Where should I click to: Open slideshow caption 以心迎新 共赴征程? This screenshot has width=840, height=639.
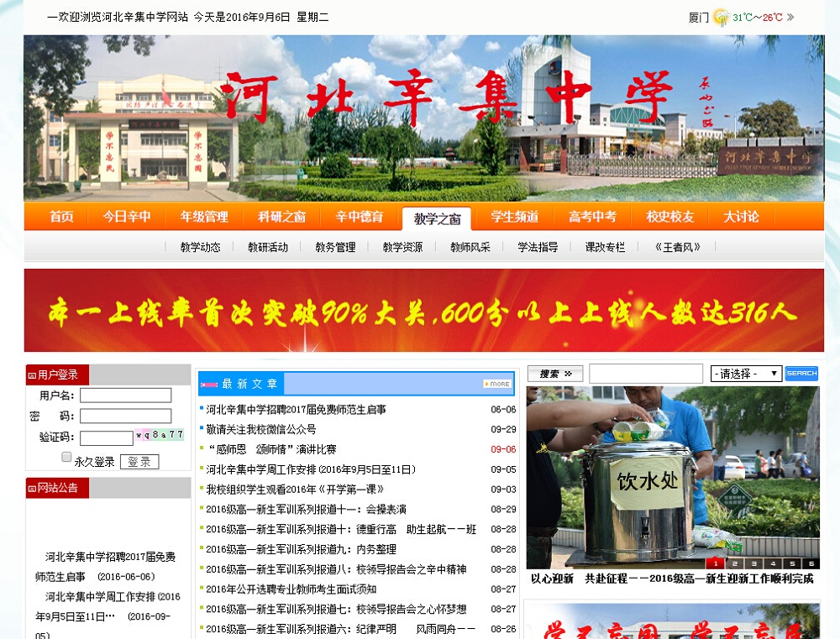click(672, 579)
